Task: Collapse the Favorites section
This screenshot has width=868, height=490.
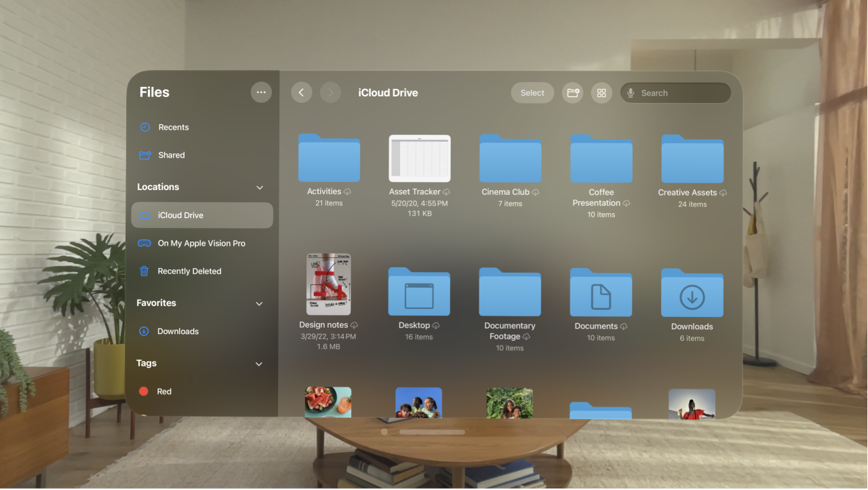Action: point(259,303)
